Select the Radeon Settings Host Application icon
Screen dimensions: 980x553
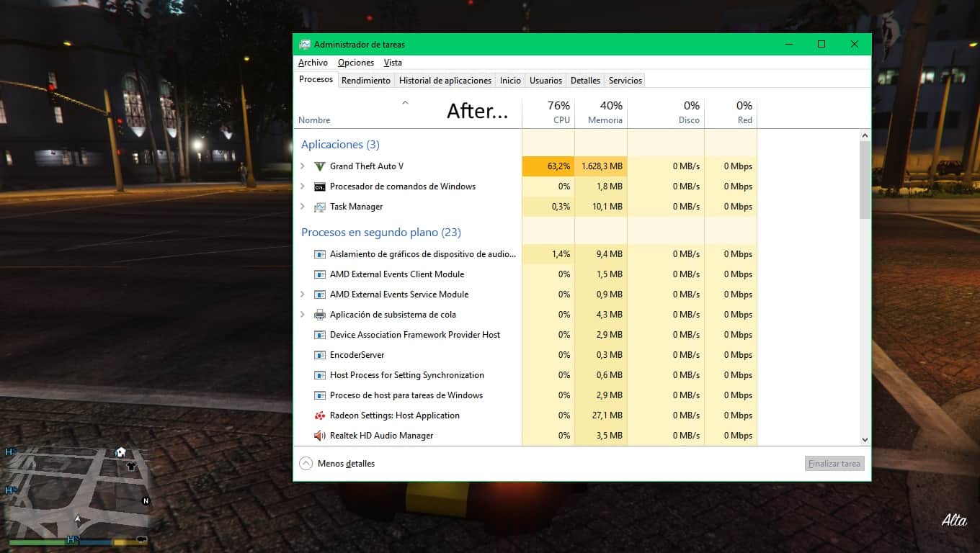coord(320,415)
